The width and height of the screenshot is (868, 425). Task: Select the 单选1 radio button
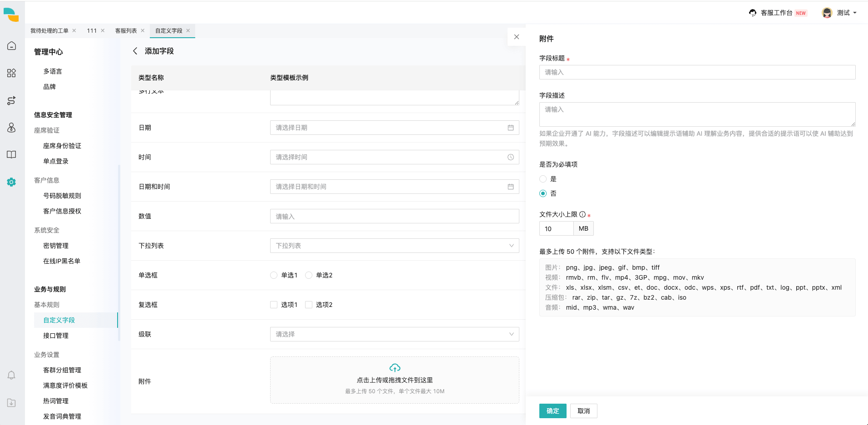point(274,275)
